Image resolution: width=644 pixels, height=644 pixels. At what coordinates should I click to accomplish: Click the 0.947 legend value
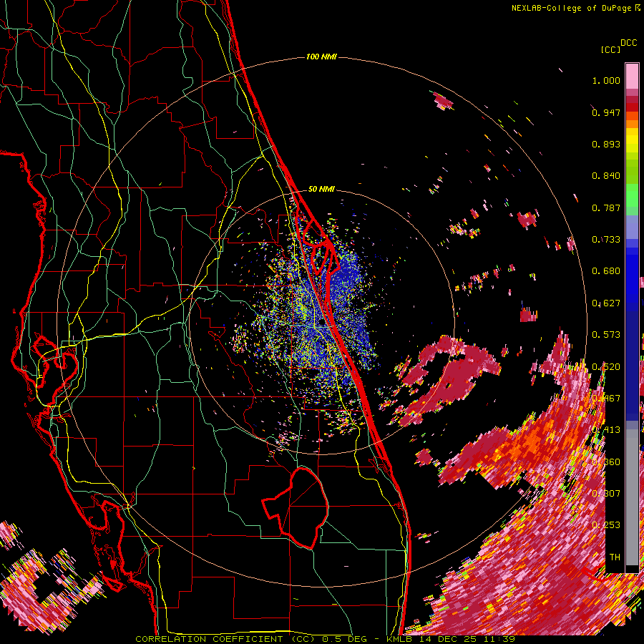click(x=606, y=112)
